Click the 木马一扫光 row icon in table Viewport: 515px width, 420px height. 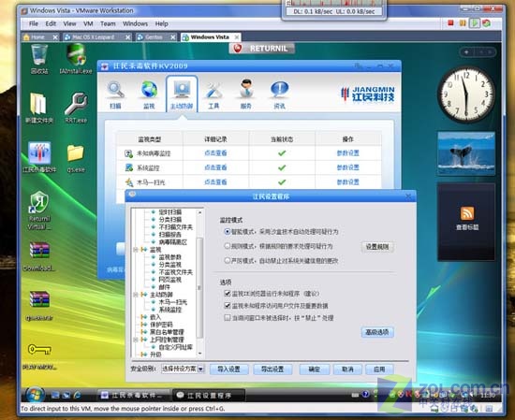coord(129,182)
